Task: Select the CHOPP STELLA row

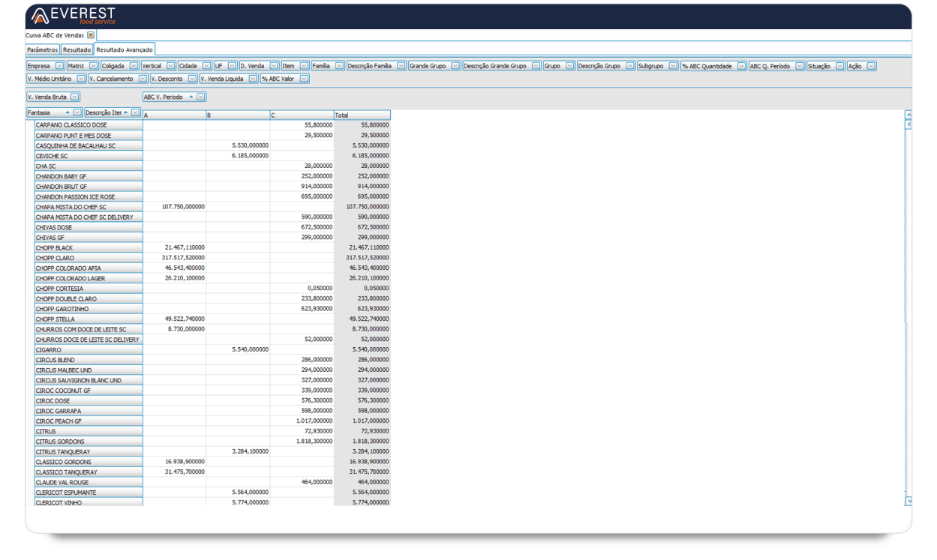Action: (89, 319)
